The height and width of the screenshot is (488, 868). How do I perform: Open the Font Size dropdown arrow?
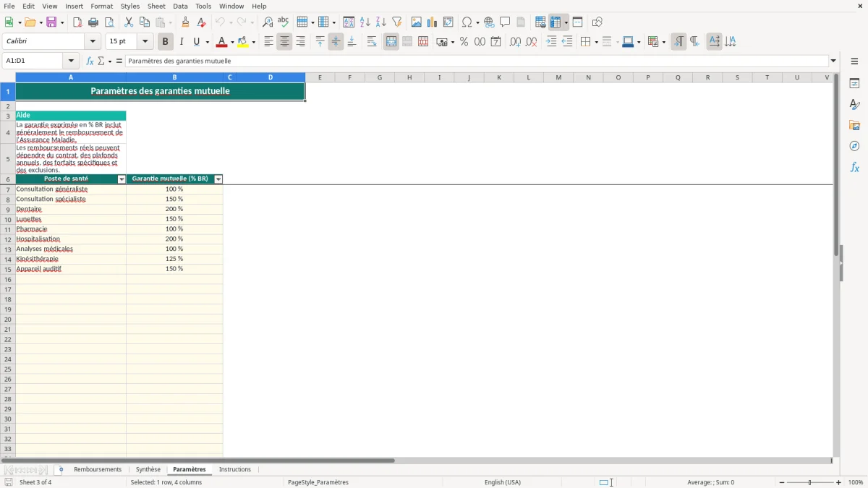(145, 42)
